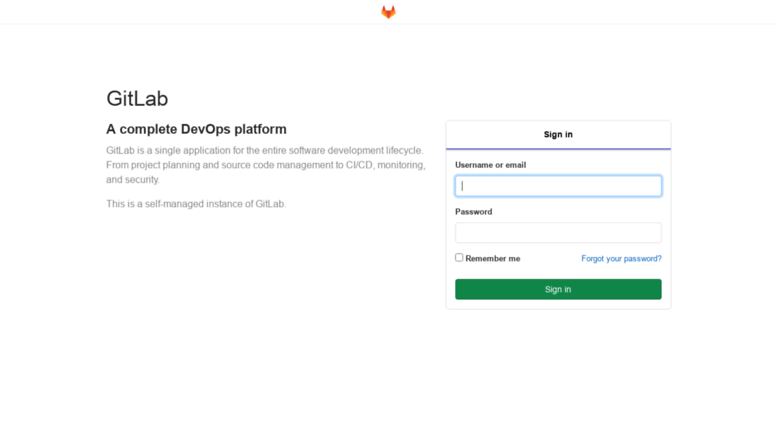Image resolution: width=777 pixels, height=423 pixels.
Task: Click the 'Username or email' label
Action: pyautogui.click(x=491, y=165)
